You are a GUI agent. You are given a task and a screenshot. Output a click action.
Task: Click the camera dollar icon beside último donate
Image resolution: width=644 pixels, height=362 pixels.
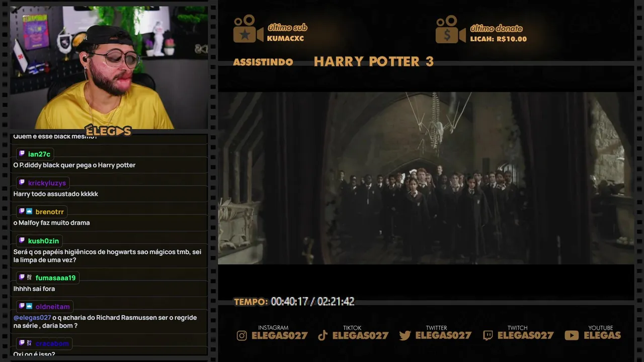coord(451,29)
